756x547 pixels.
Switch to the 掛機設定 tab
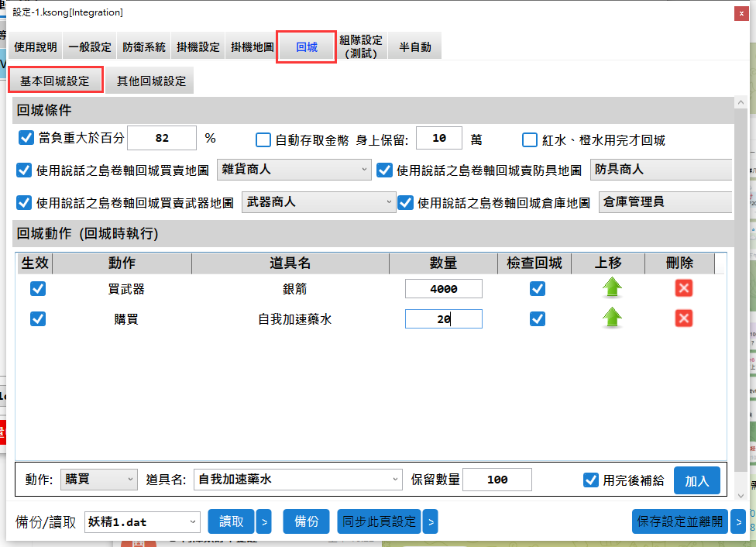tap(198, 47)
